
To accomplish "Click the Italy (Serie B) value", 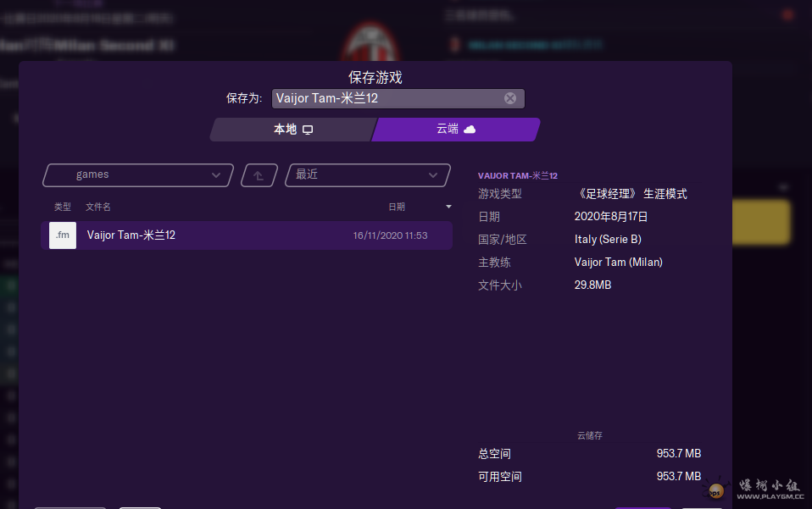I will (x=608, y=240).
